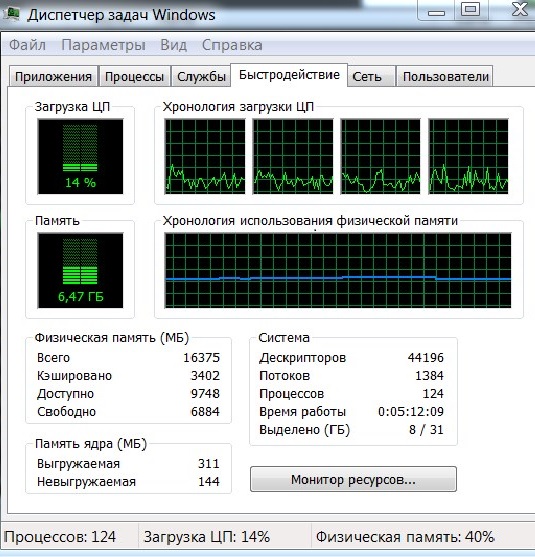Viewport: 535px width, 557px height.
Task: Click the Свободно value 6884
Action: (205, 412)
